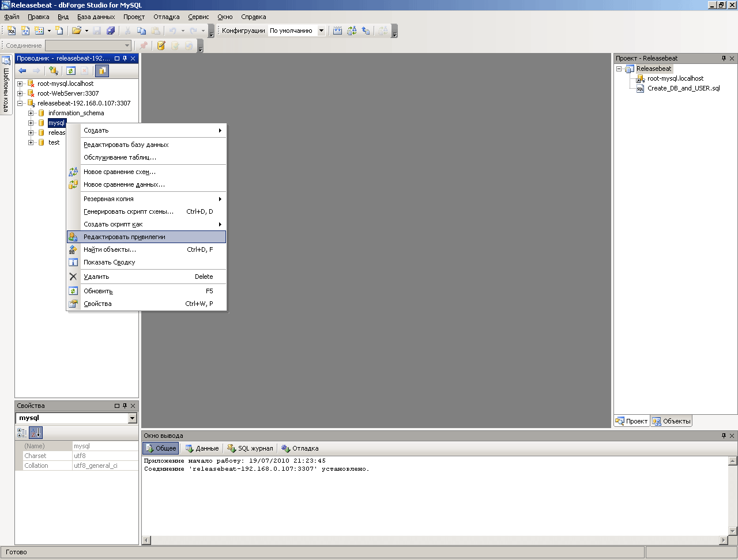
Task: Select Create_DB_and_USER.sql in project tree
Action: click(684, 88)
